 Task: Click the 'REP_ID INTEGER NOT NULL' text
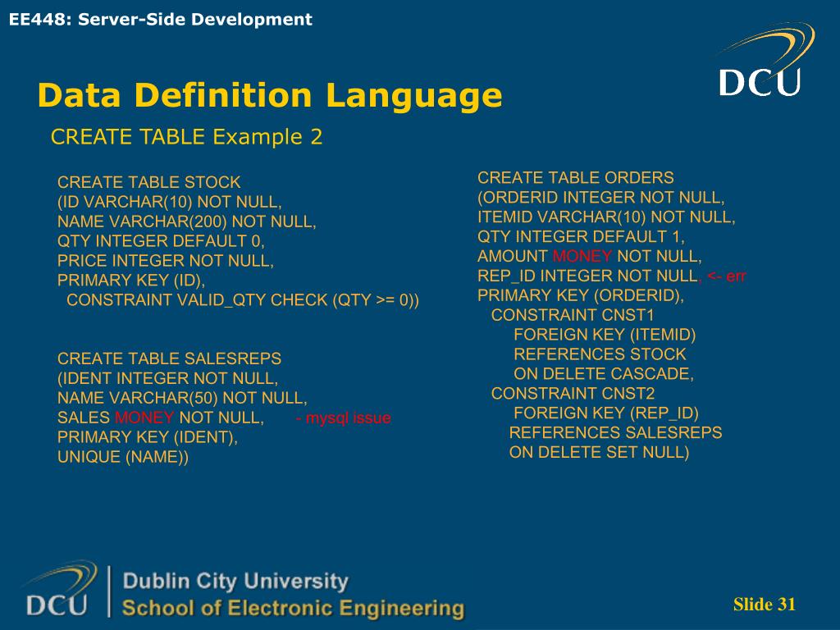pyautogui.click(x=587, y=276)
